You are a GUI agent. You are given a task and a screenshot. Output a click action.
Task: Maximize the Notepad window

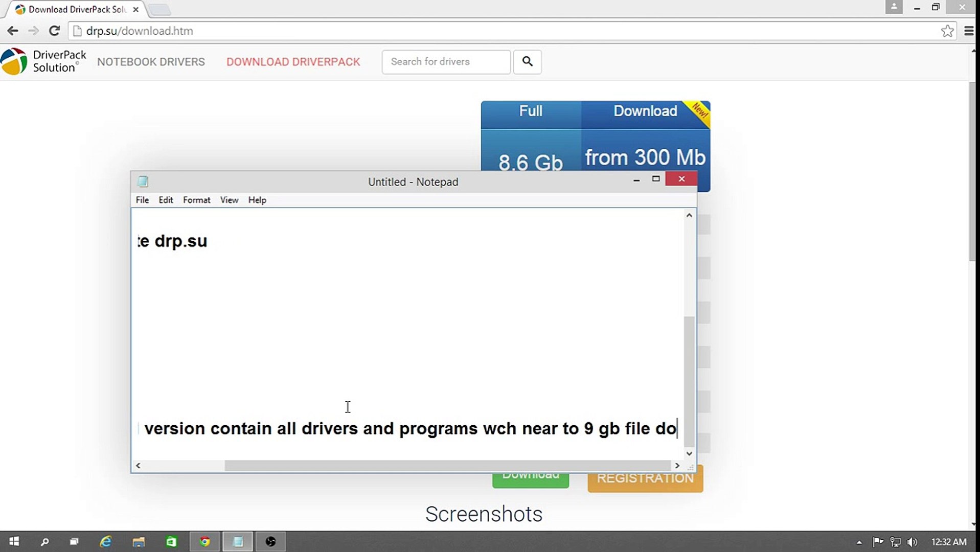(656, 179)
